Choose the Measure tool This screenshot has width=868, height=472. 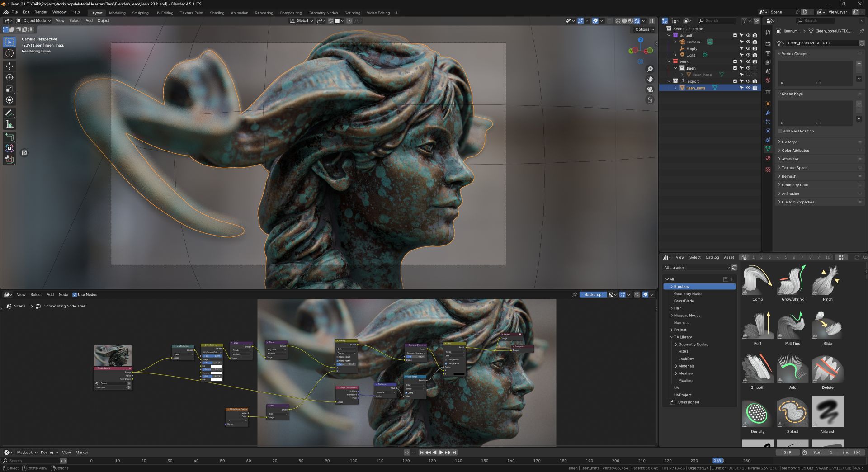point(9,124)
